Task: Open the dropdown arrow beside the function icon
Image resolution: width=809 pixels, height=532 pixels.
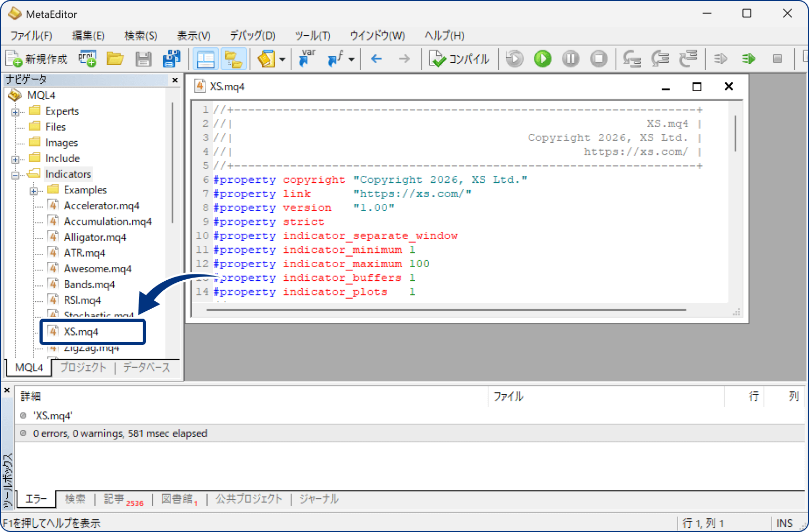Action: [x=351, y=60]
